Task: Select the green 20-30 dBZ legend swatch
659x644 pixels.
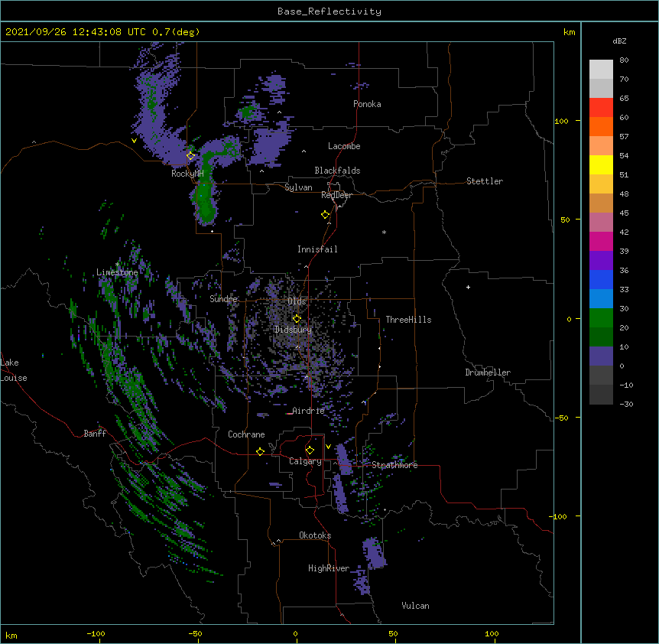Action: tap(601, 318)
